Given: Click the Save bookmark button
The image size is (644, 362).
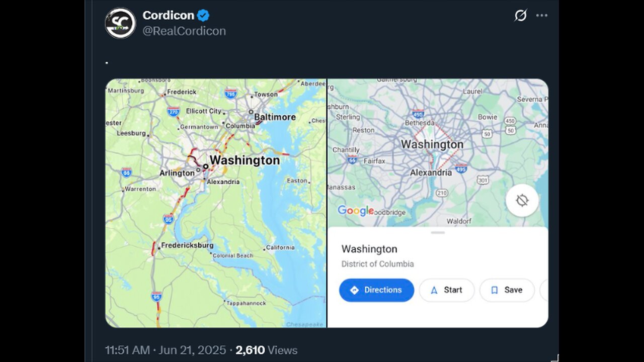Looking at the screenshot, I should pos(507,290).
